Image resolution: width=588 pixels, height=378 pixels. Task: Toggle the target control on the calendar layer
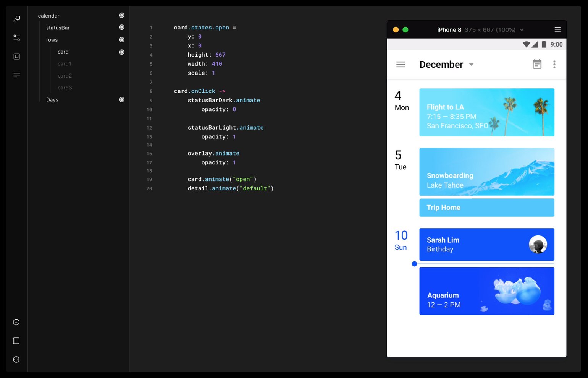tap(121, 15)
